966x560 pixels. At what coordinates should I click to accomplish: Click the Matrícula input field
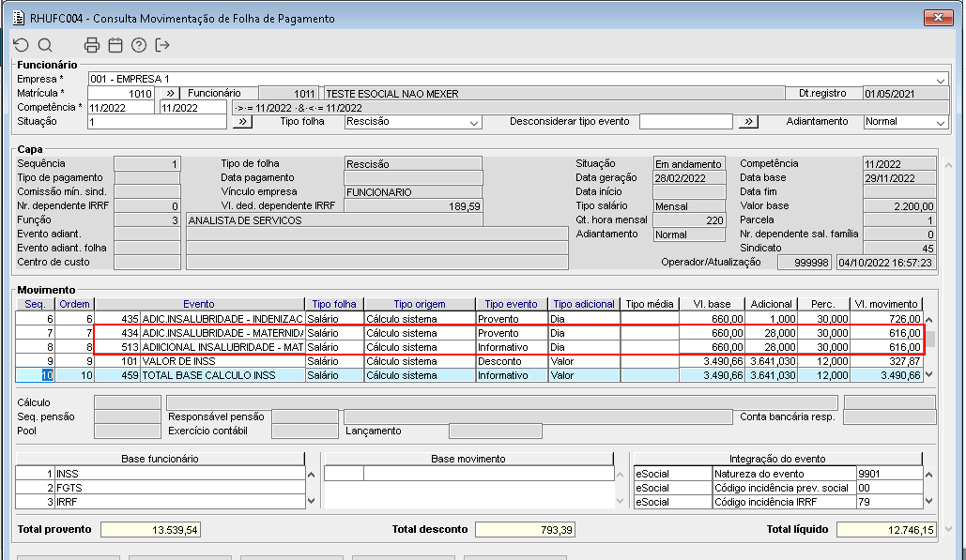121,94
